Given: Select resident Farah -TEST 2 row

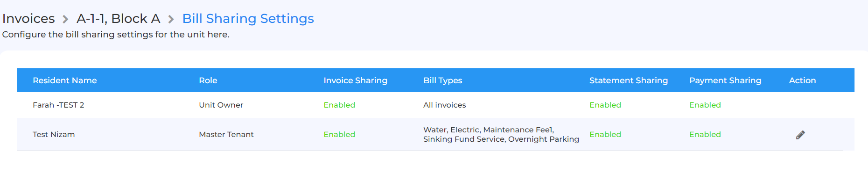Looking at the screenshot, I should pos(435,105).
